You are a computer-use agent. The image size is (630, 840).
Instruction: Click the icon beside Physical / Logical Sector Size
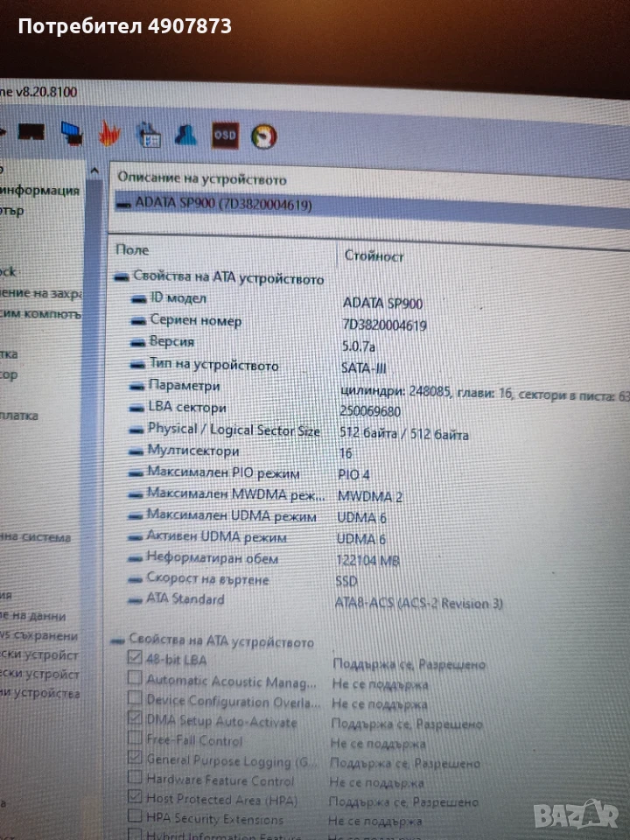tap(136, 430)
